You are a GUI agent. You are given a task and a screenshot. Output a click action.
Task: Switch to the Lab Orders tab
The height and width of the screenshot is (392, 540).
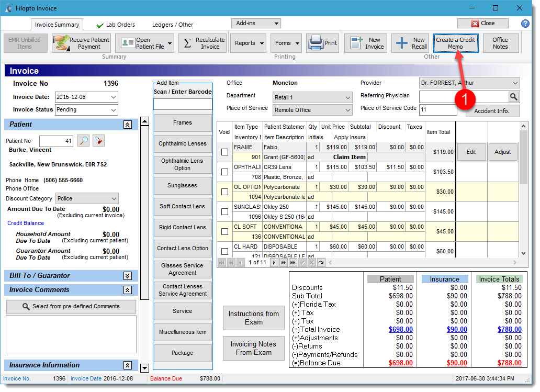[116, 25]
